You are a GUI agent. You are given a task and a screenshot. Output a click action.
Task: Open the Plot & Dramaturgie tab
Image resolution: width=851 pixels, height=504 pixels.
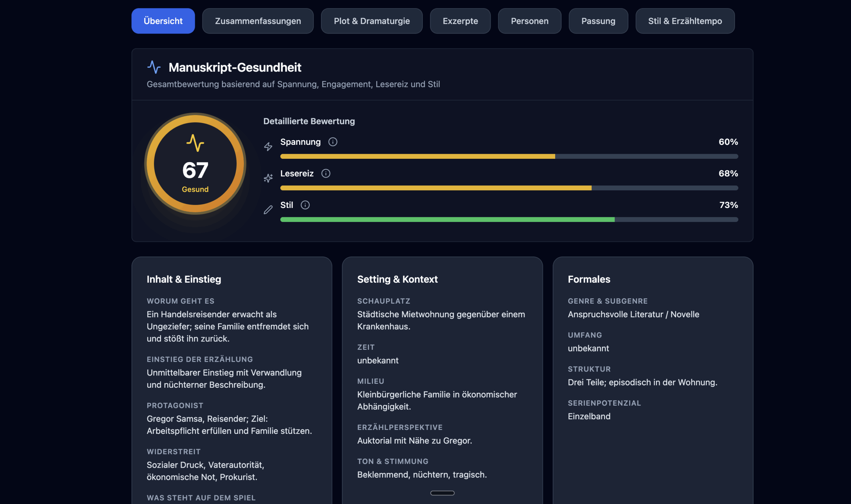tap(372, 21)
